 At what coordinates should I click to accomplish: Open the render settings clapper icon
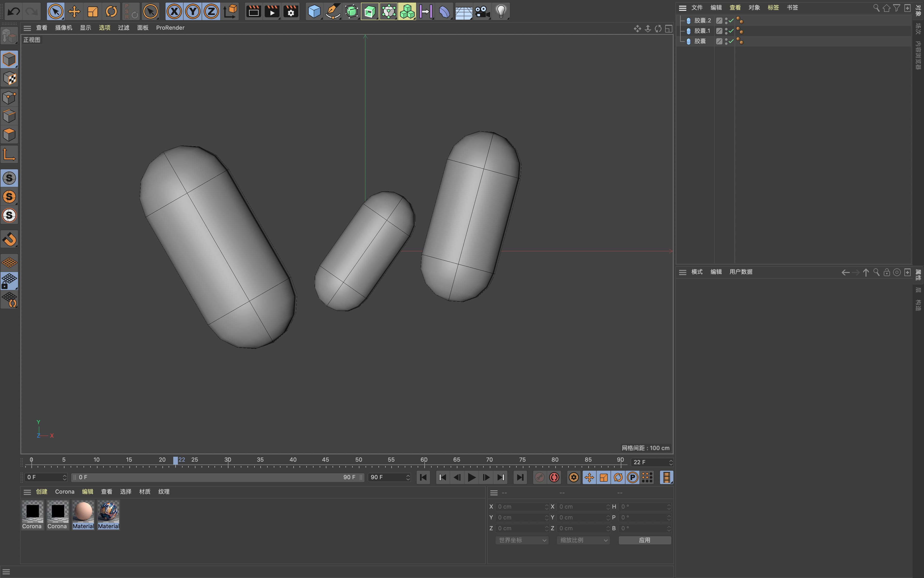(291, 11)
